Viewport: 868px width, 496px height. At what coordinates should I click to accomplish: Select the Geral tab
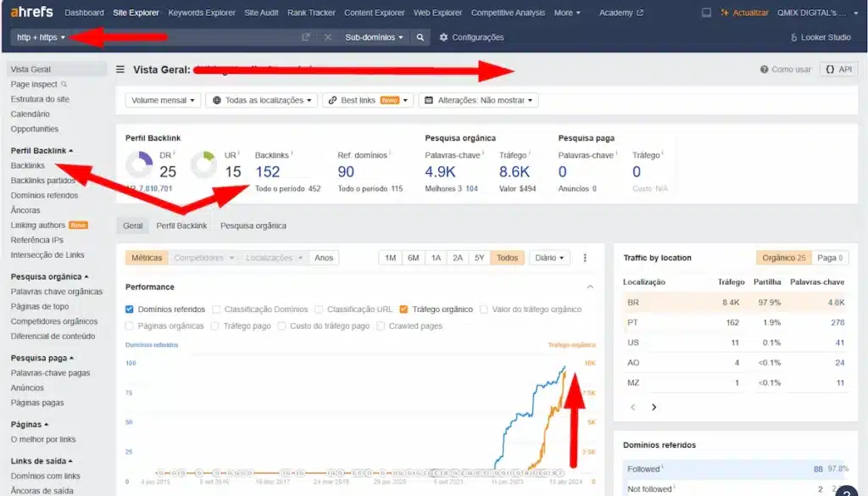point(133,226)
